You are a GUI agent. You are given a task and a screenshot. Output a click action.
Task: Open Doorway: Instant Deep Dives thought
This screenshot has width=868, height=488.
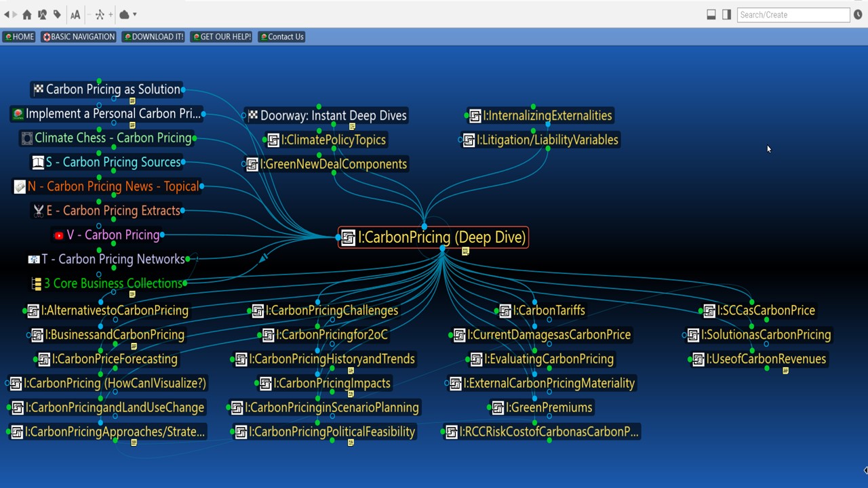(327, 115)
